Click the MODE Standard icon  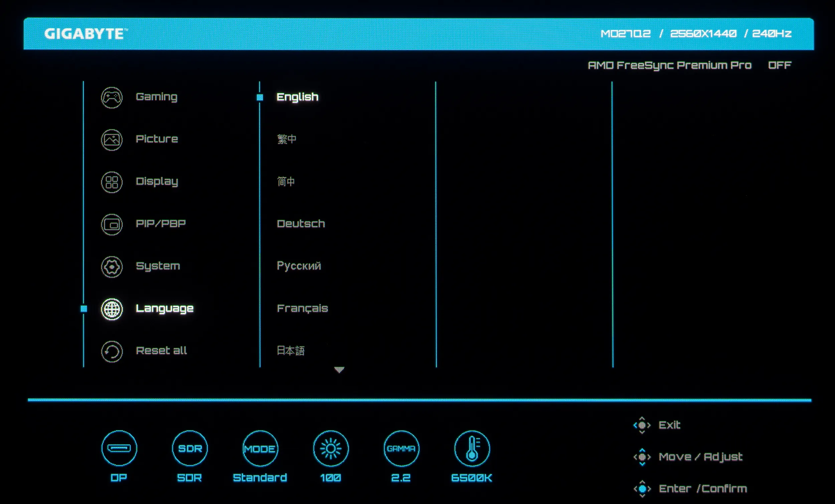click(260, 448)
